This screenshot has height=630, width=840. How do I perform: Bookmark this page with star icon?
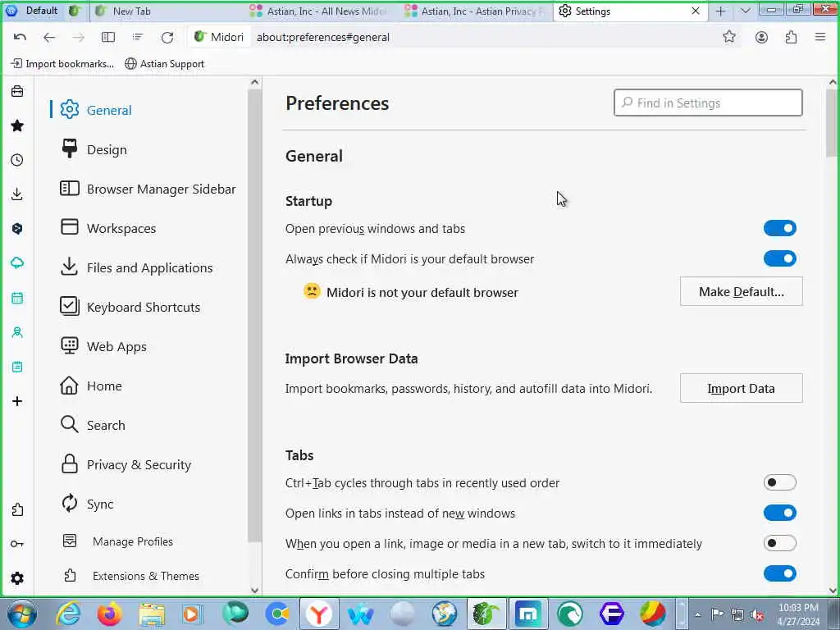point(729,37)
